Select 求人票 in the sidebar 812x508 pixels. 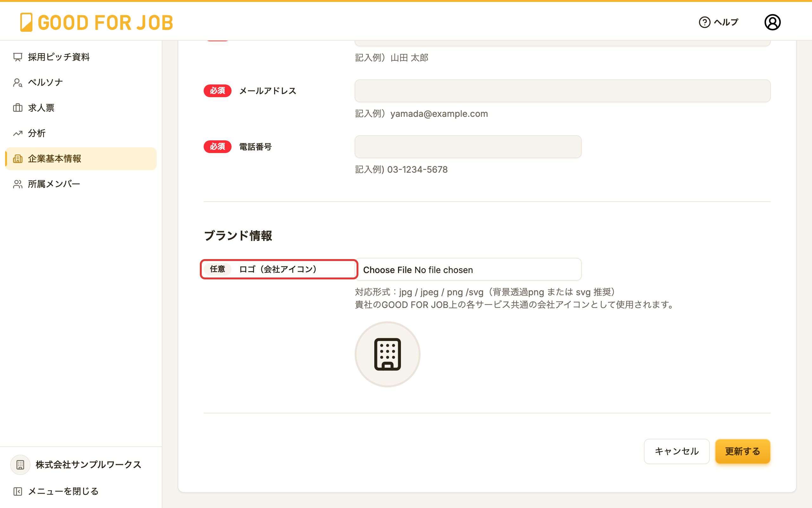tap(81, 108)
